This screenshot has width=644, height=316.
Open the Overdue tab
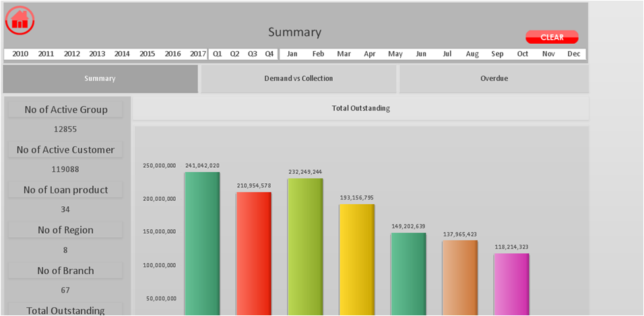pos(494,78)
